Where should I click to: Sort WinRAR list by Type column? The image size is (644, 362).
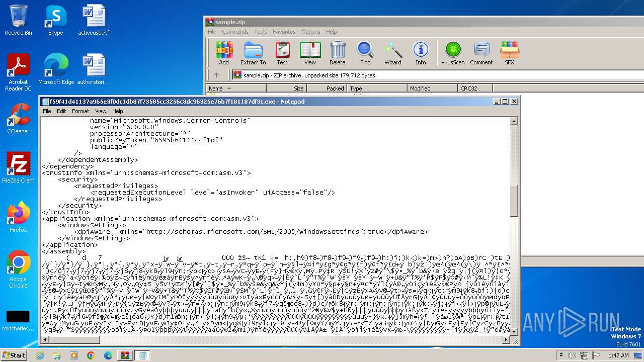coord(377,88)
